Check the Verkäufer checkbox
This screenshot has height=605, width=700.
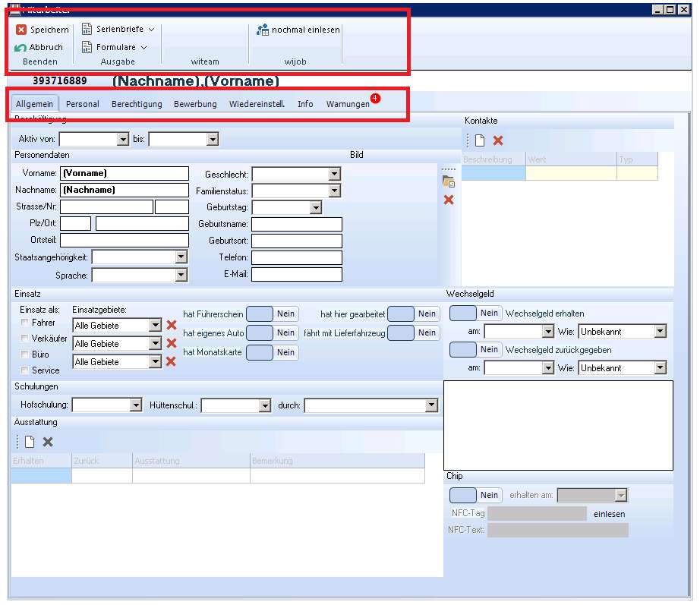26,339
